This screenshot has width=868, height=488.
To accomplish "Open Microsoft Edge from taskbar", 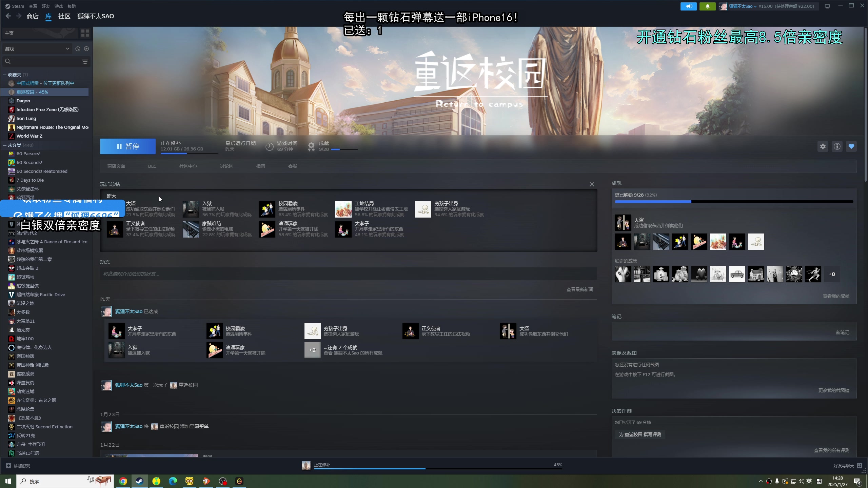I will pos(173,481).
